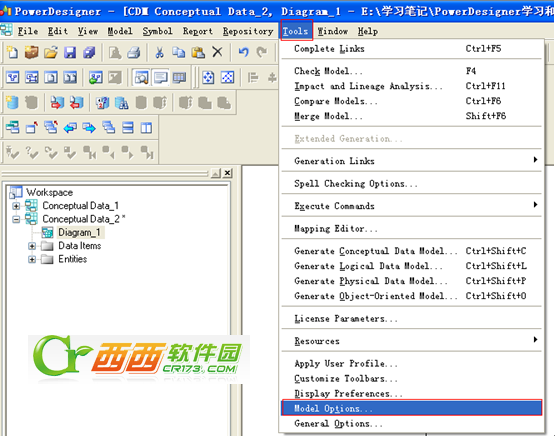The height and width of the screenshot is (436, 555).
Task: Open the Repository menu
Action: click(x=248, y=31)
